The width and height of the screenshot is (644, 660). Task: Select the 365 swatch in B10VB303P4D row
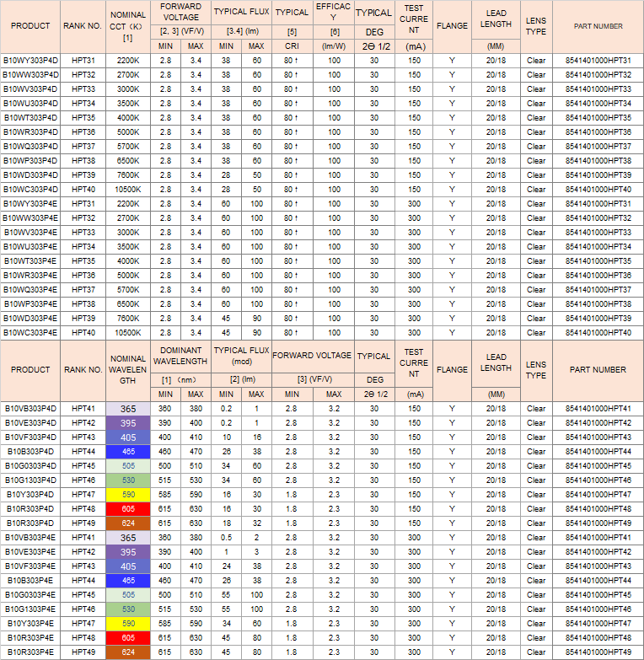click(x=128, y=409)
